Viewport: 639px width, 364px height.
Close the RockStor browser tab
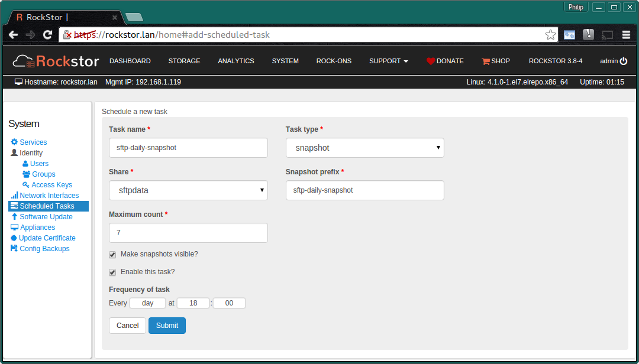coord(115,18)
